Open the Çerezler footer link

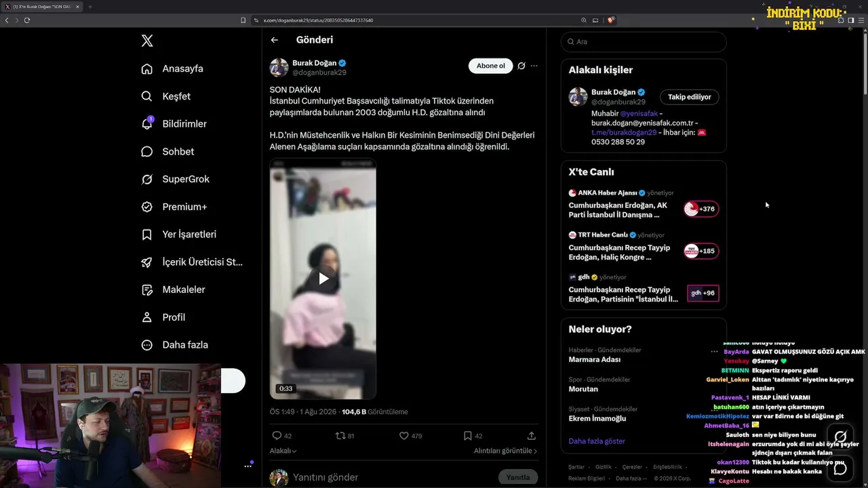(x=632, y=467)
